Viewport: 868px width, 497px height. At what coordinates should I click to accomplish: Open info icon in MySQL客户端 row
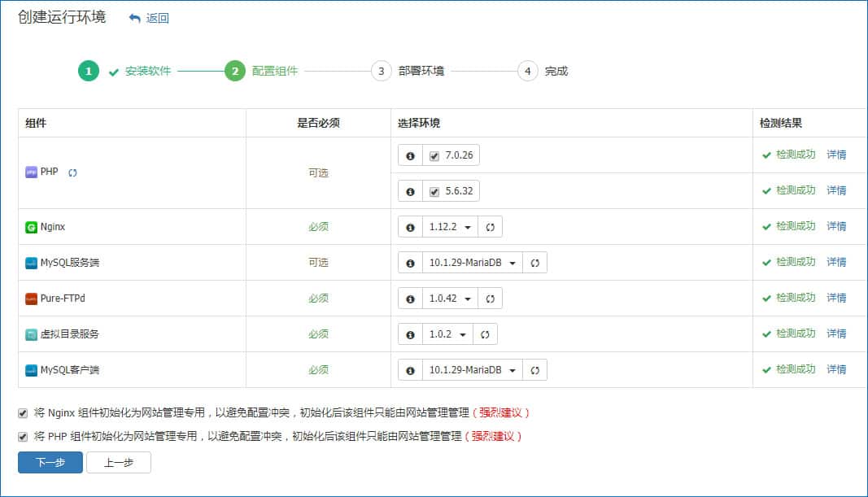click(410, 370)
